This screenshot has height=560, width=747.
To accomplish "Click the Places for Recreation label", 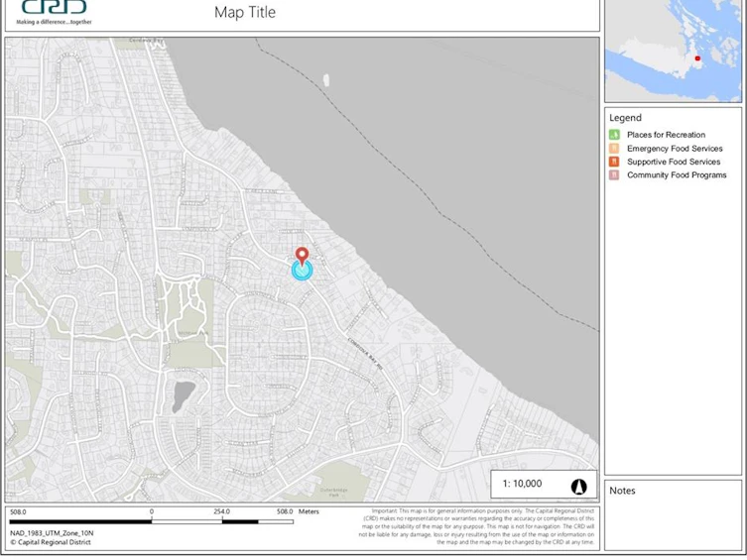I will coord(666,135).
